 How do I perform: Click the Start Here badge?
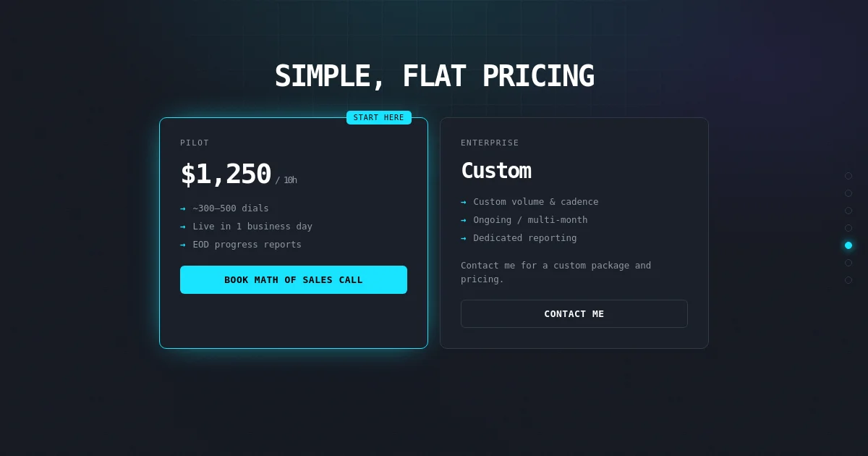[x=379, y=117]
